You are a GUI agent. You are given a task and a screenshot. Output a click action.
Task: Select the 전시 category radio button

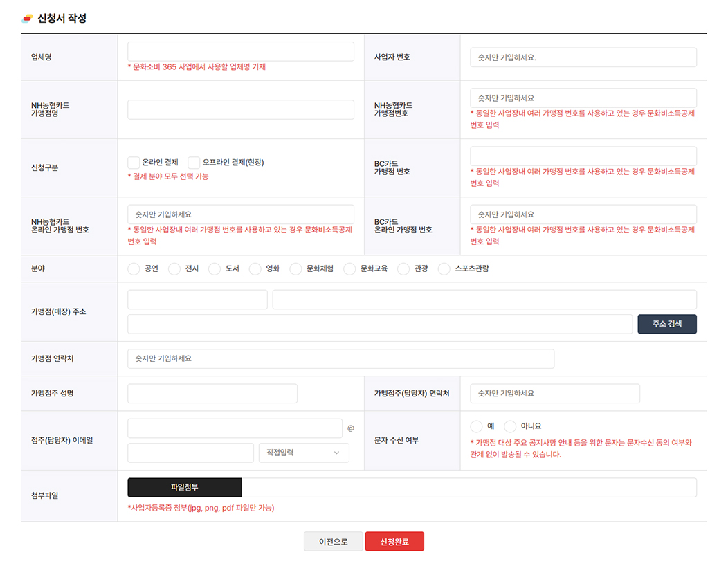(x=174, y=268)
